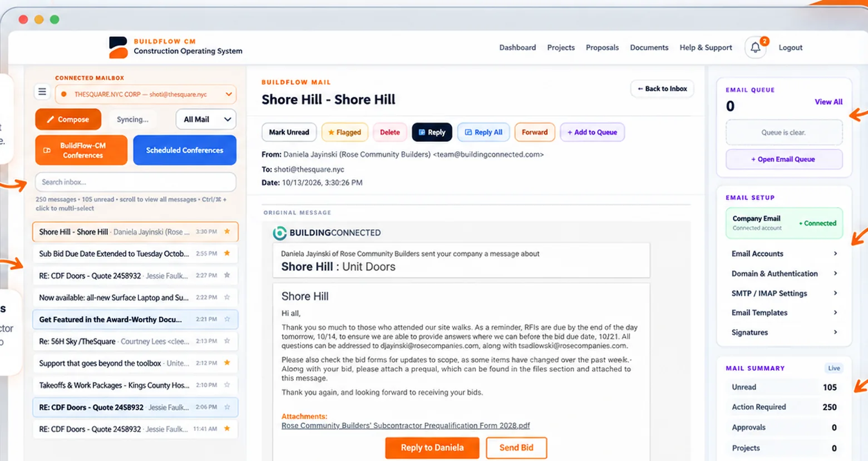Click View All in Email Queue
The image size is (868, 461).
pyautogui.click(x=828, y=102)
